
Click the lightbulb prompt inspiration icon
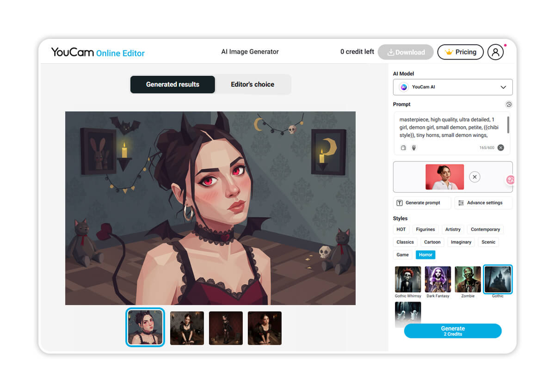click(x=414, y=148)
